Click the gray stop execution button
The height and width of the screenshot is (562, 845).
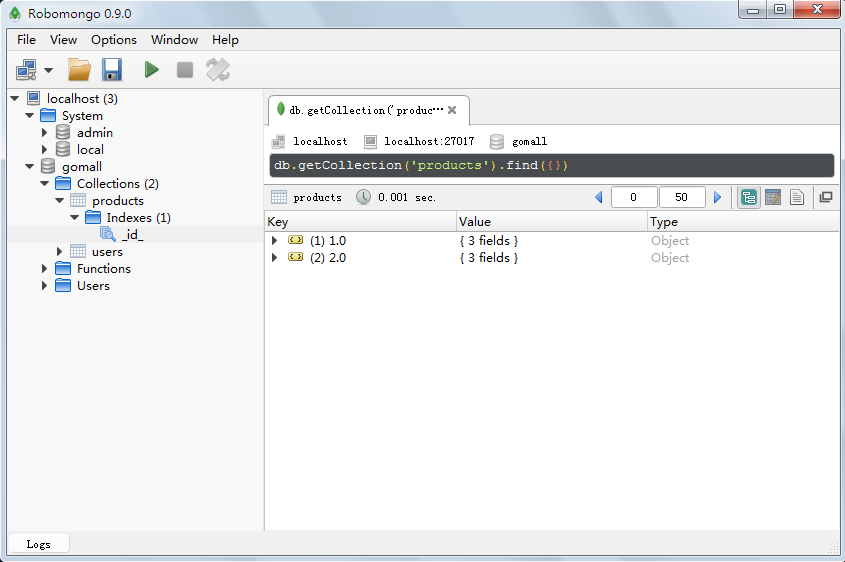(185, 70)
